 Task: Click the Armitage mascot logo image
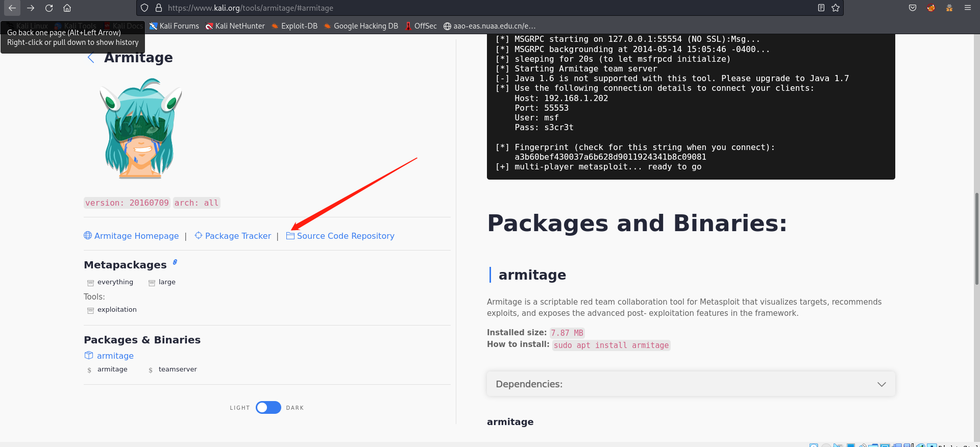click(x=140, y=128)
